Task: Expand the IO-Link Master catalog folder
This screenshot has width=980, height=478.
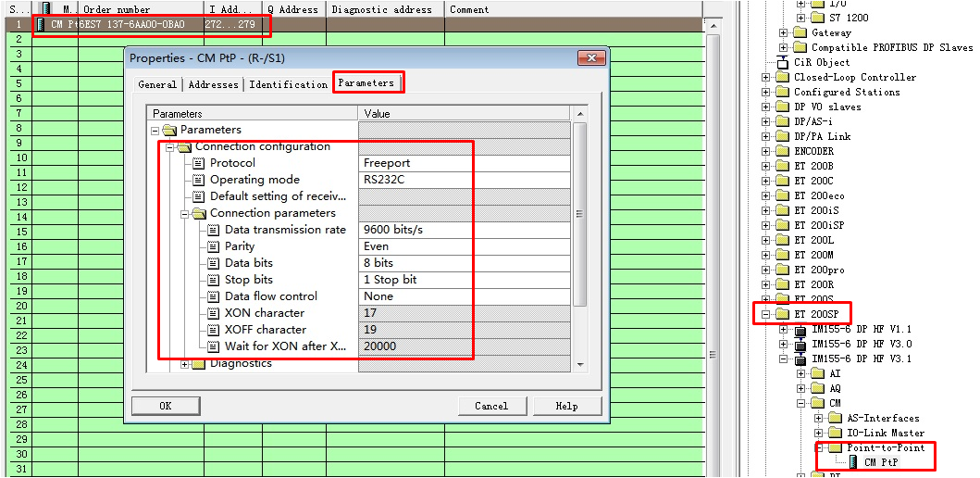Action: (x=818, y=433)
